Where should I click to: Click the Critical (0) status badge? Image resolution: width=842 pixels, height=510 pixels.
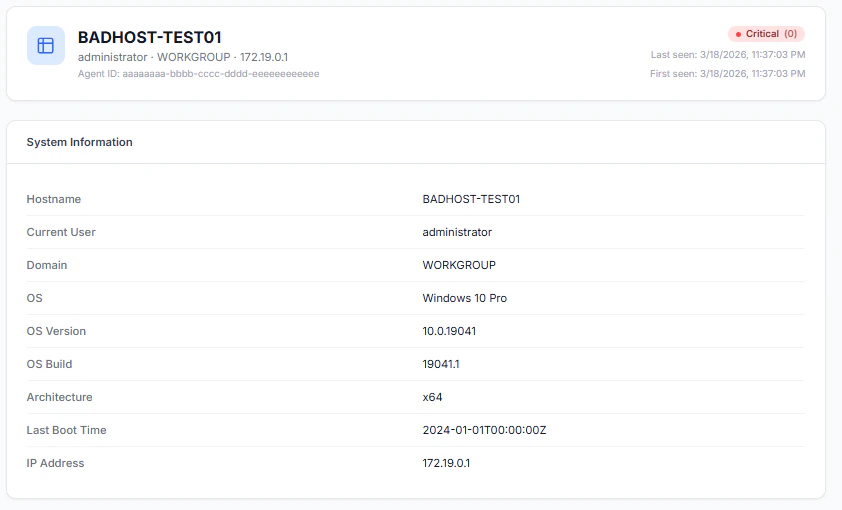(x=766, y=34)
